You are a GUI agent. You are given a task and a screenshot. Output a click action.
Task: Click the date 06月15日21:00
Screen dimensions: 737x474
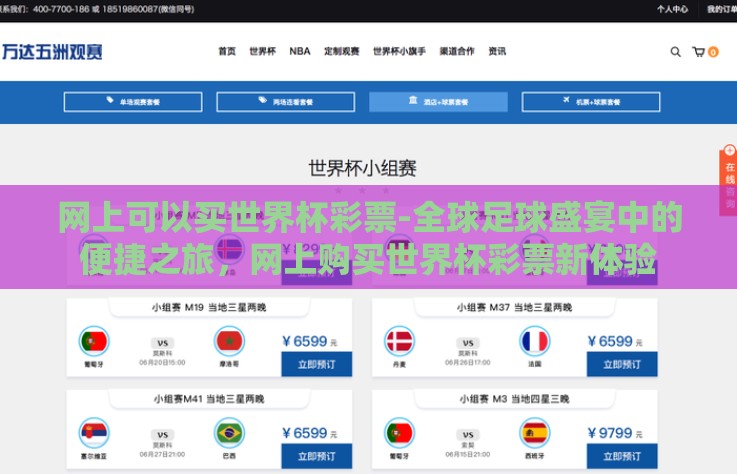[468, 454]
